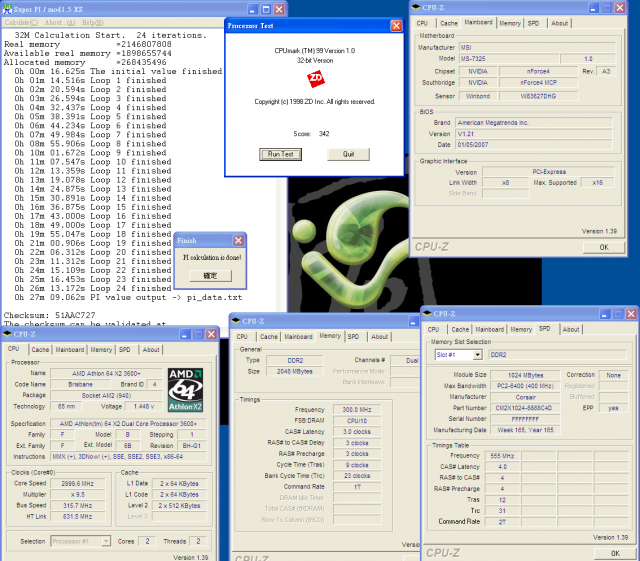Click Quit in Processor Test dialog
The image size is (640, 561).
pos(348,154)
